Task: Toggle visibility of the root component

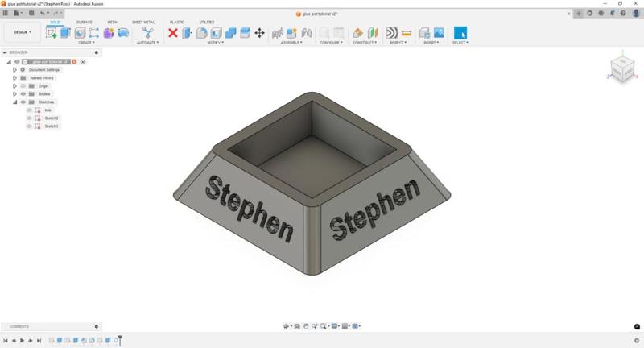Action: [17, 62]
